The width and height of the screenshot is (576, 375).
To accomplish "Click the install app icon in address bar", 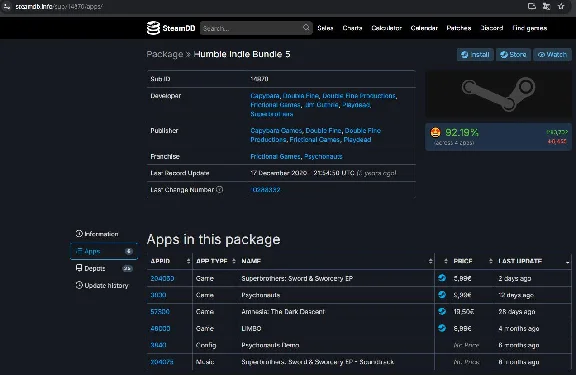I will pyautogui.click(x=532, y=6).
